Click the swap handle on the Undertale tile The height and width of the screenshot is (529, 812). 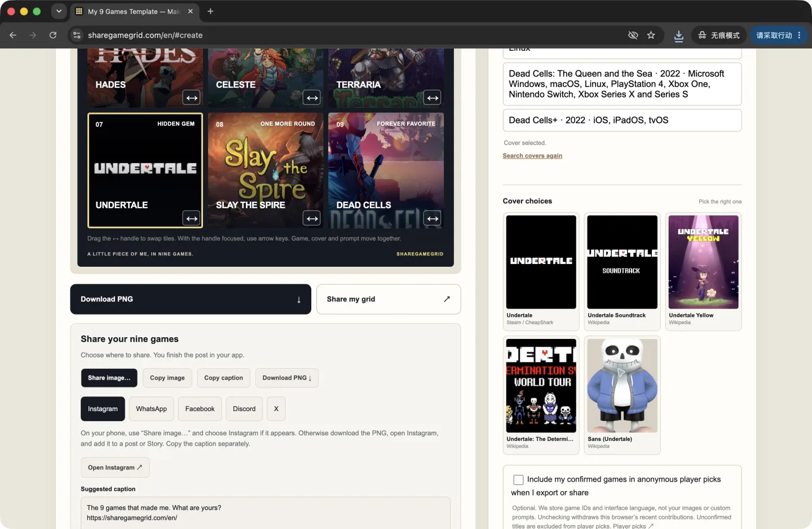click(x=192, y=218)
